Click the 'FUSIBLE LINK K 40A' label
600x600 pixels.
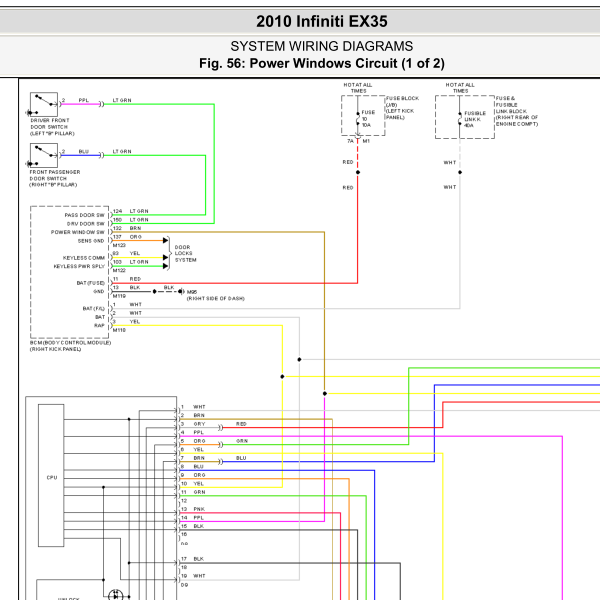click(475, 119)
